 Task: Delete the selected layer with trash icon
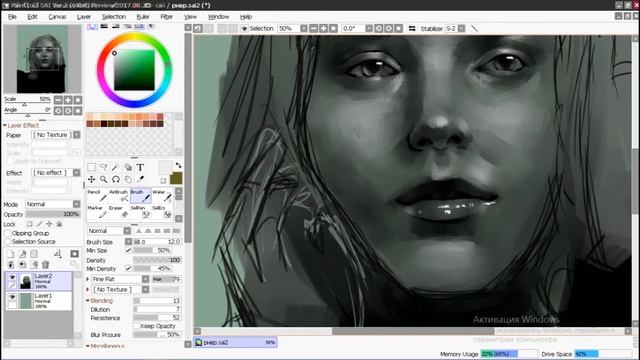46,265
